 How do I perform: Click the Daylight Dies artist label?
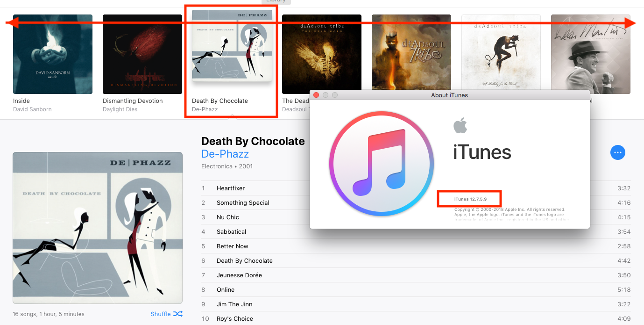pyautogui.click(x=120, y=109)
